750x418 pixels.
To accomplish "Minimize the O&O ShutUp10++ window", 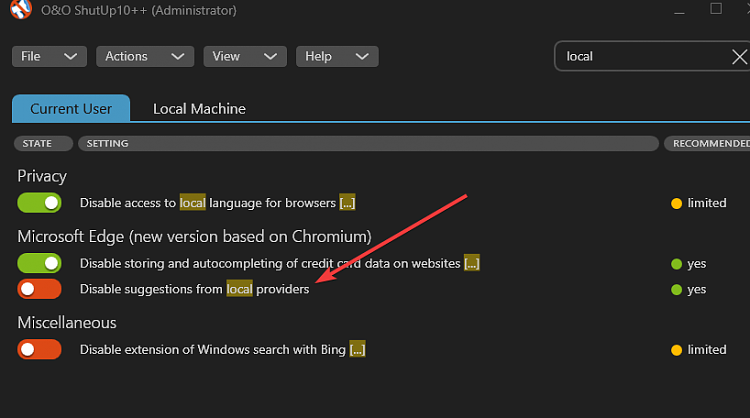I will (679, 11).
